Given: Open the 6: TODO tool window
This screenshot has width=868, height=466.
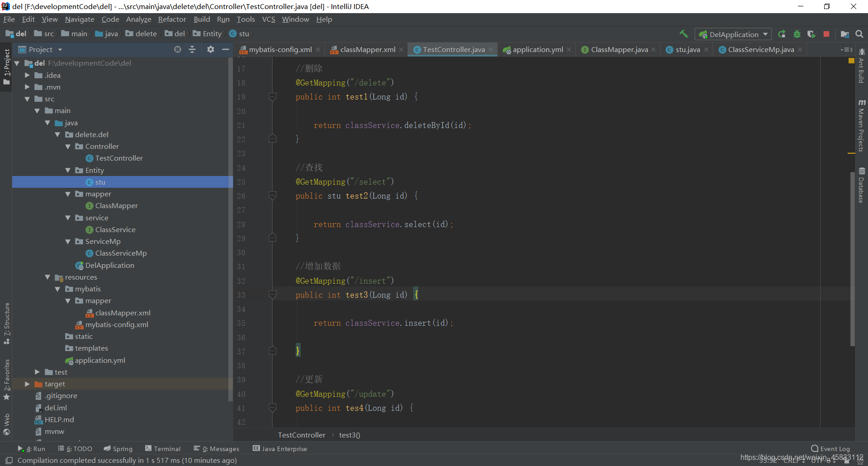Looking at the screenshot, I should [x=75, y=449].
